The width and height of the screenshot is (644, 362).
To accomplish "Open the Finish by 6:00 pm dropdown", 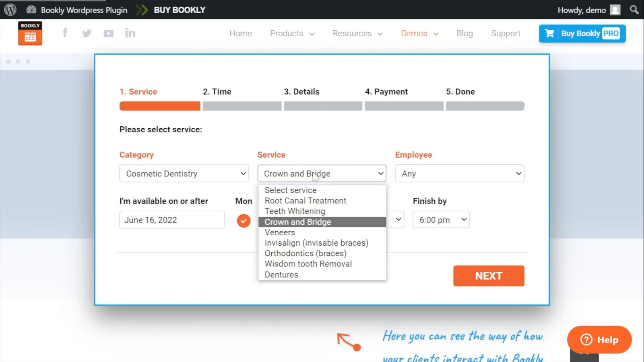I will coord(441,220).
